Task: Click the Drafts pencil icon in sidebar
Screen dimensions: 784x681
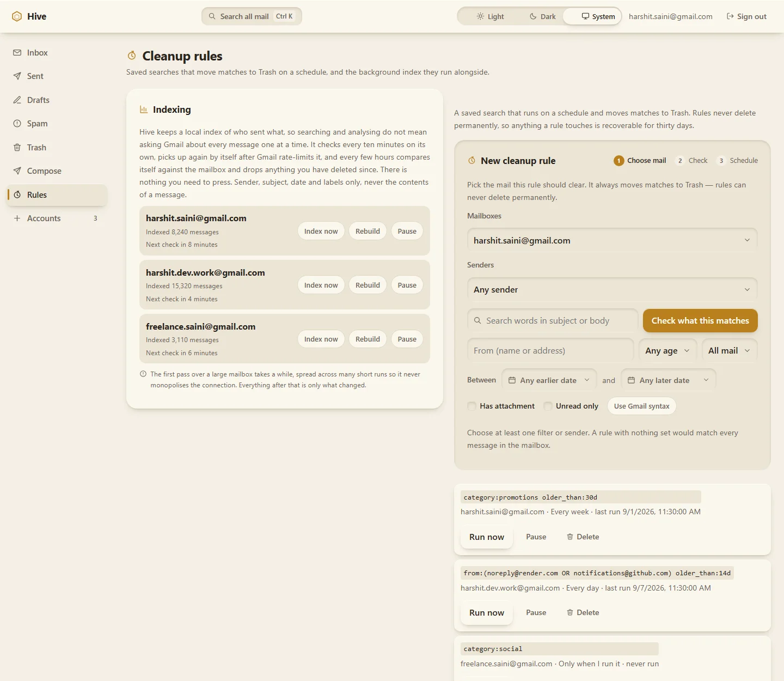Action: 17,100
